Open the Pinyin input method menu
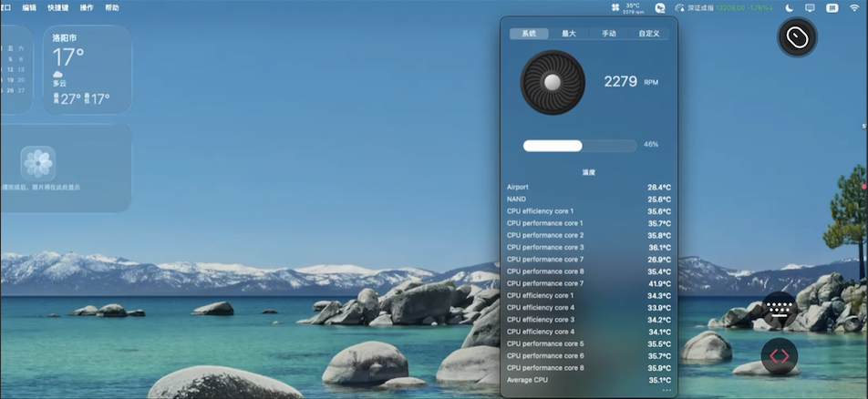Viewport: 868px width, 399px height. [x=832, y=7]
